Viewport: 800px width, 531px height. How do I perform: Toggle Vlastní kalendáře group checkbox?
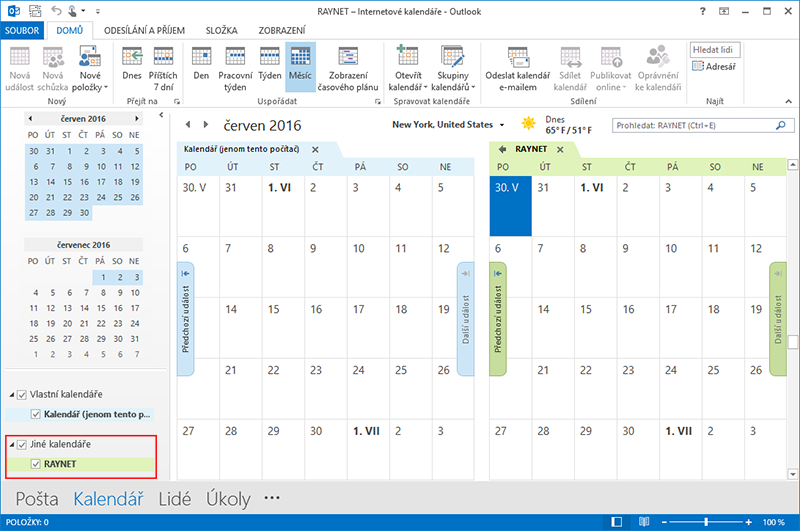click(x=22, y=395)
